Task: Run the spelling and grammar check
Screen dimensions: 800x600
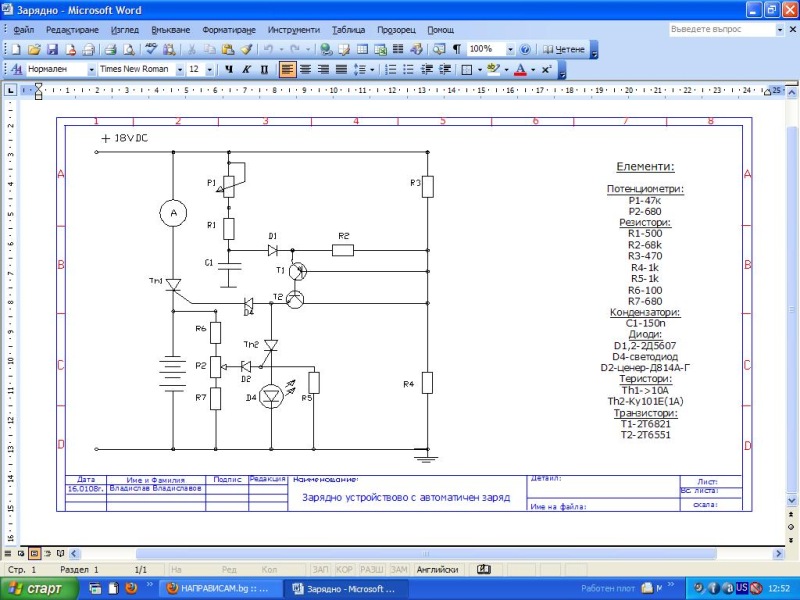Action: 151,49
